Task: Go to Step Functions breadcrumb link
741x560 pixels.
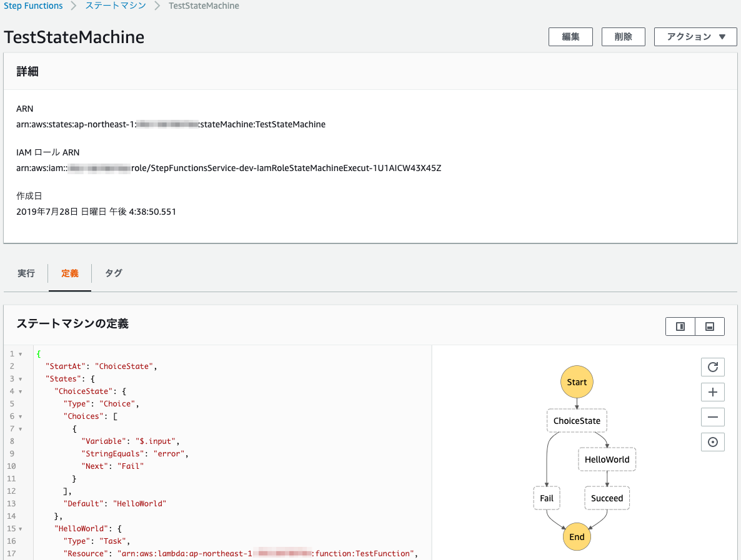Action: (x=33, y=6)
